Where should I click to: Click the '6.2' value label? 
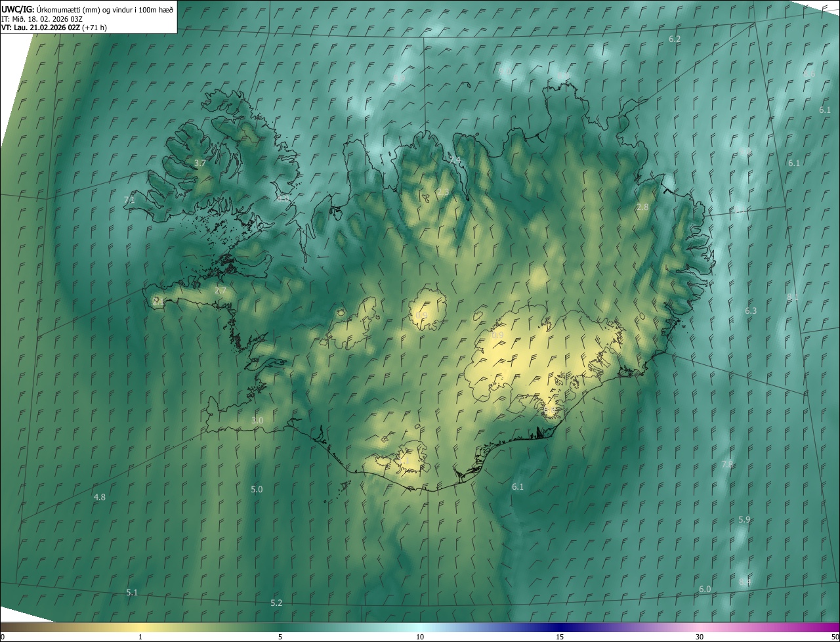coord(675,39)
